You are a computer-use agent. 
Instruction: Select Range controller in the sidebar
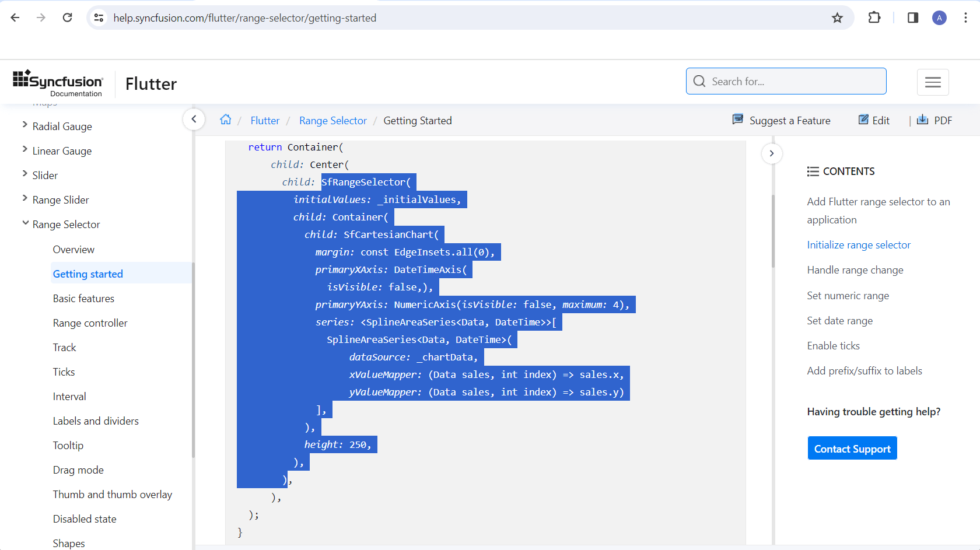point(90,323)
